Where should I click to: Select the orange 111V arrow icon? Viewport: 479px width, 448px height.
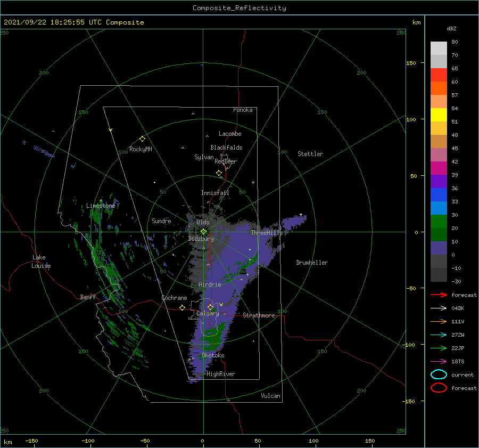tap(439, 321)
